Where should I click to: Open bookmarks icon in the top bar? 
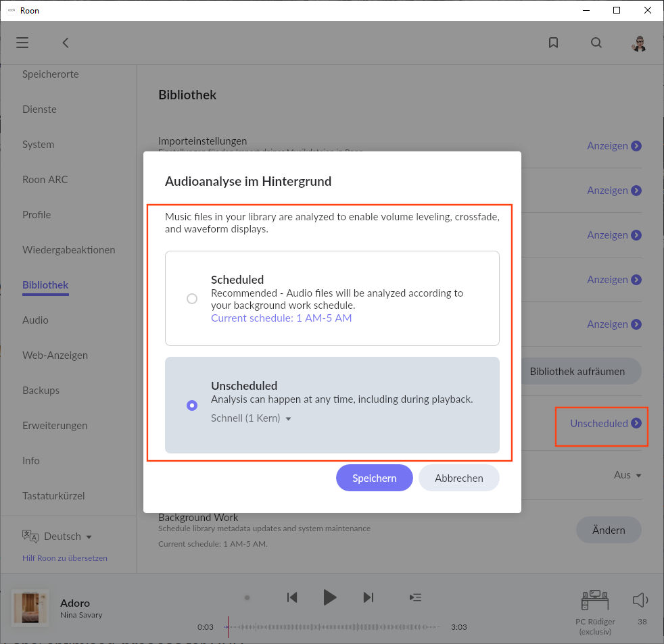click(x=553, y=43)
